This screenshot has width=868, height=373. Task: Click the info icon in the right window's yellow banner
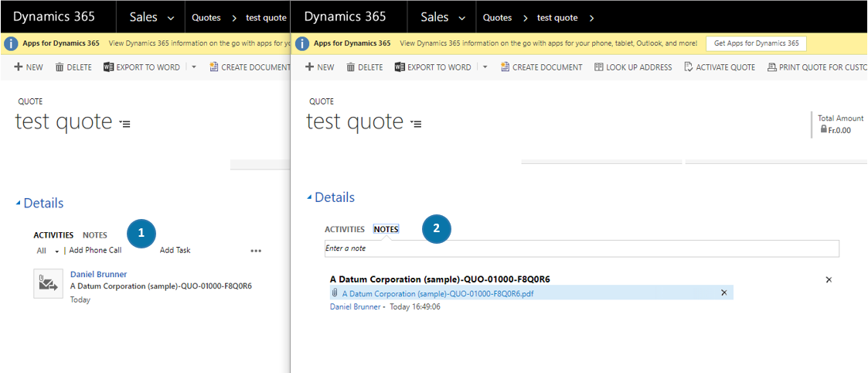point(303,43)
